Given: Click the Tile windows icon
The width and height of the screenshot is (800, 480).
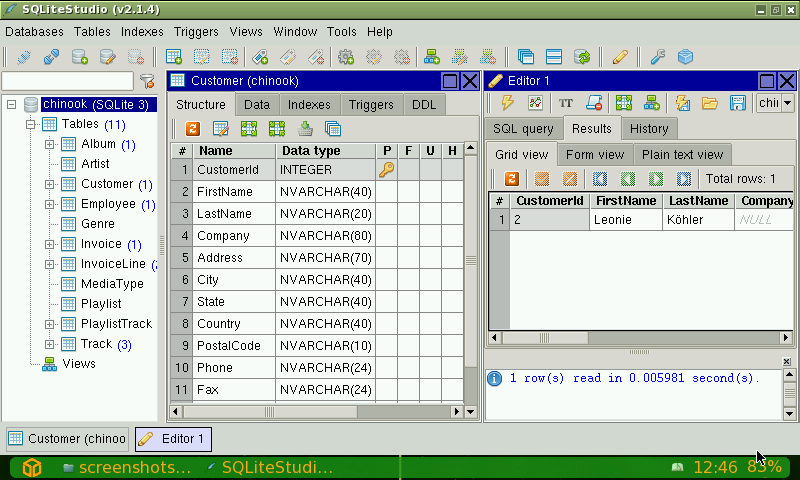Looking at the screenshot, I should 554,57.
